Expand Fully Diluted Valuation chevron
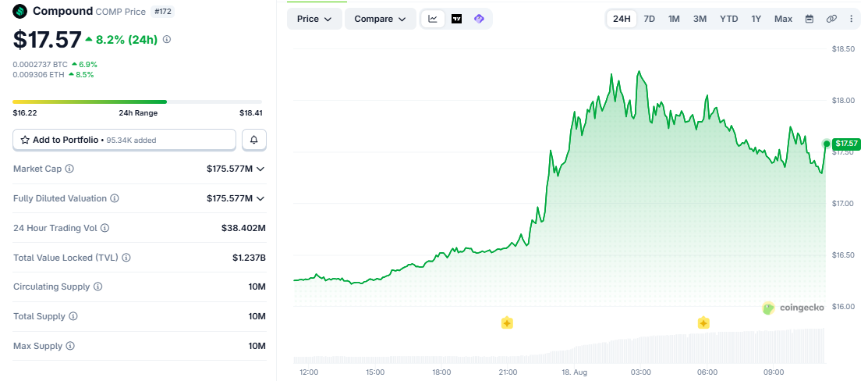 point(260,198)
